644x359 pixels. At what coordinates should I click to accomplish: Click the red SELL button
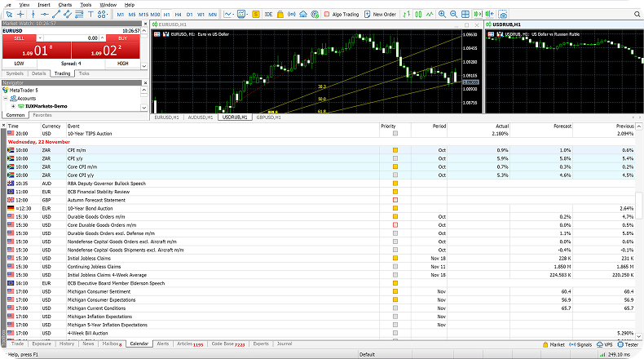coord(19,38)
